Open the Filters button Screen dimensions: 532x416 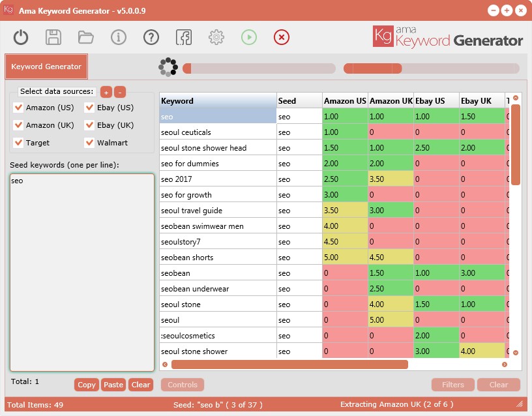[453, 385]
